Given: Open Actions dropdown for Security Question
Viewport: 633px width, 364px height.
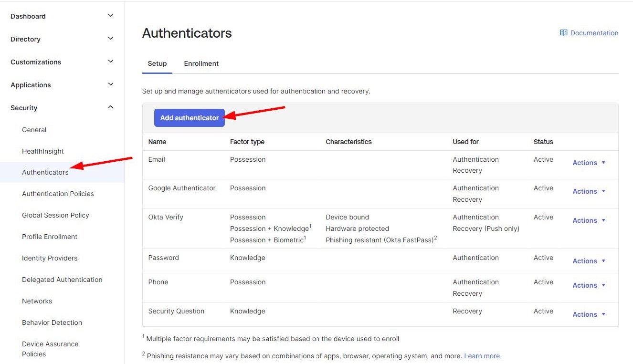Looking at the screenshot, I should [589, 314].
